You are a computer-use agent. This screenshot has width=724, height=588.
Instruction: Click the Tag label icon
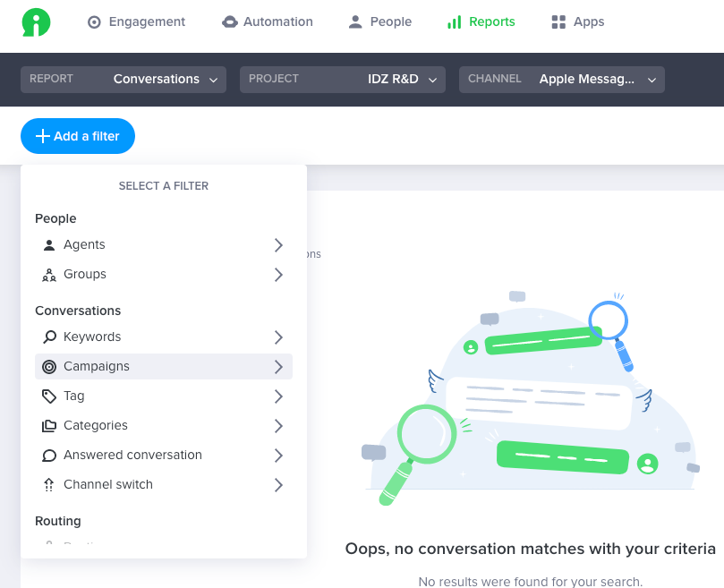49,396
